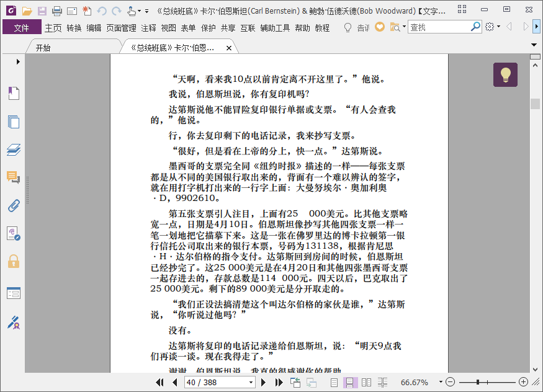
Task: Open the 互联 ribbon tab
Action: pos(248,28)
